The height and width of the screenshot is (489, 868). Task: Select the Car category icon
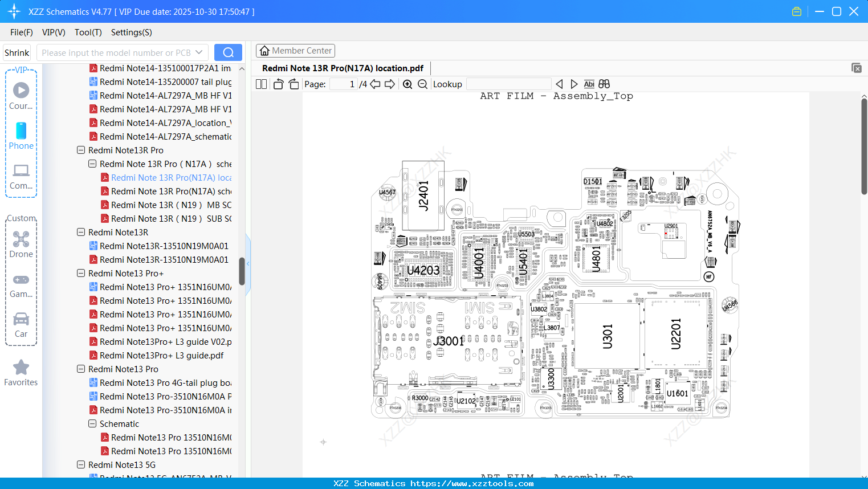tap(21, 319)
